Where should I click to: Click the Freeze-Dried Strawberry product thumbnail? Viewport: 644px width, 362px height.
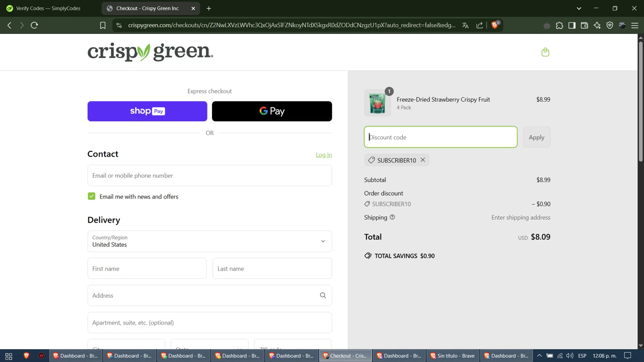point(377,103)
